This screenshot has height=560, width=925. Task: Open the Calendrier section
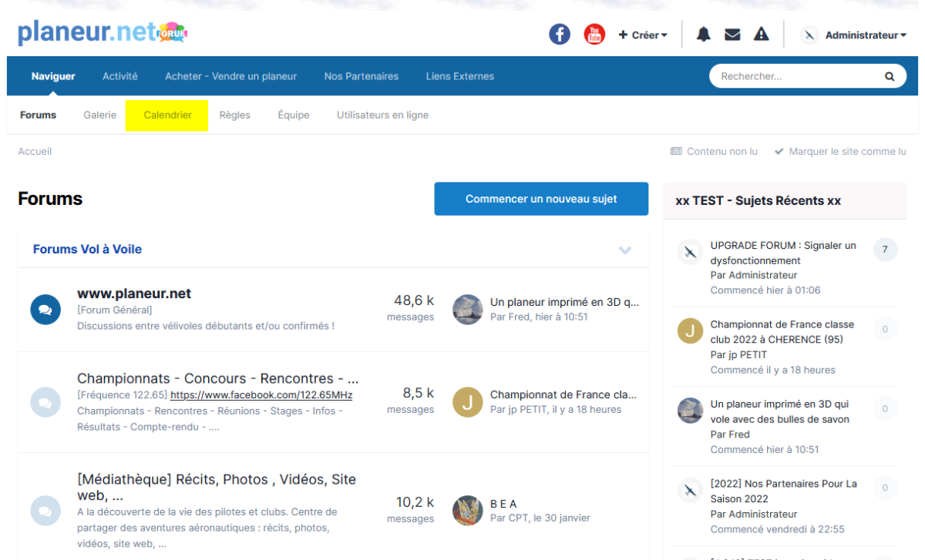pos(167,115)
